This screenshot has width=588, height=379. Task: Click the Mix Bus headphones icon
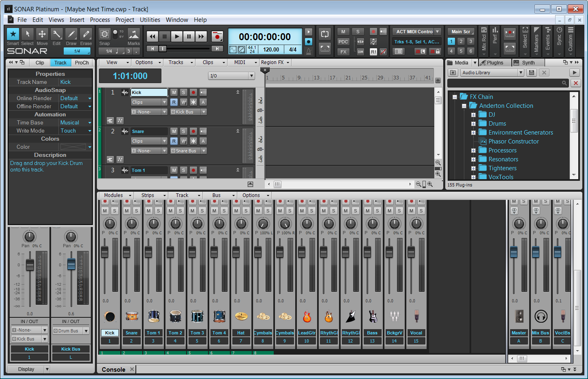click(541, 316)
